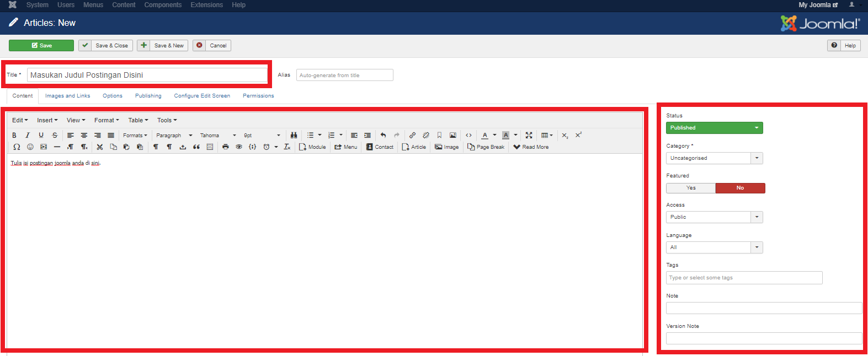
Task: Clear formatting of the selection
Action: [x=287, y=147]
